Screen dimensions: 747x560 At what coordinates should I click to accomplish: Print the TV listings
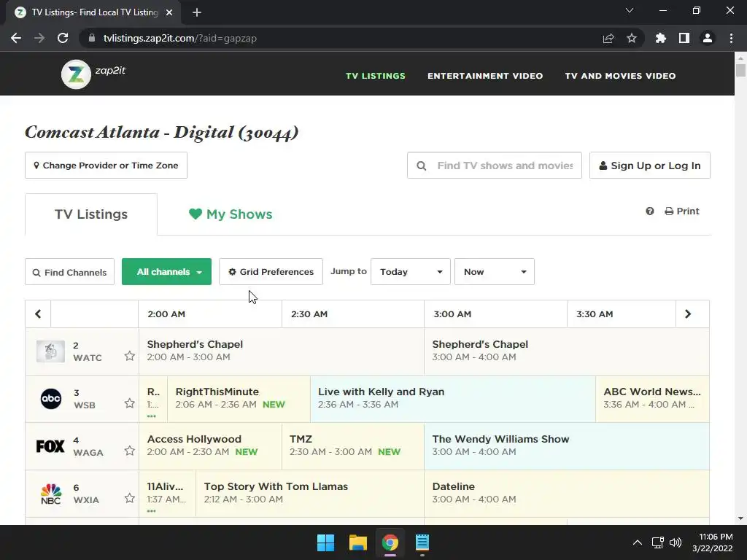(682, 211)
